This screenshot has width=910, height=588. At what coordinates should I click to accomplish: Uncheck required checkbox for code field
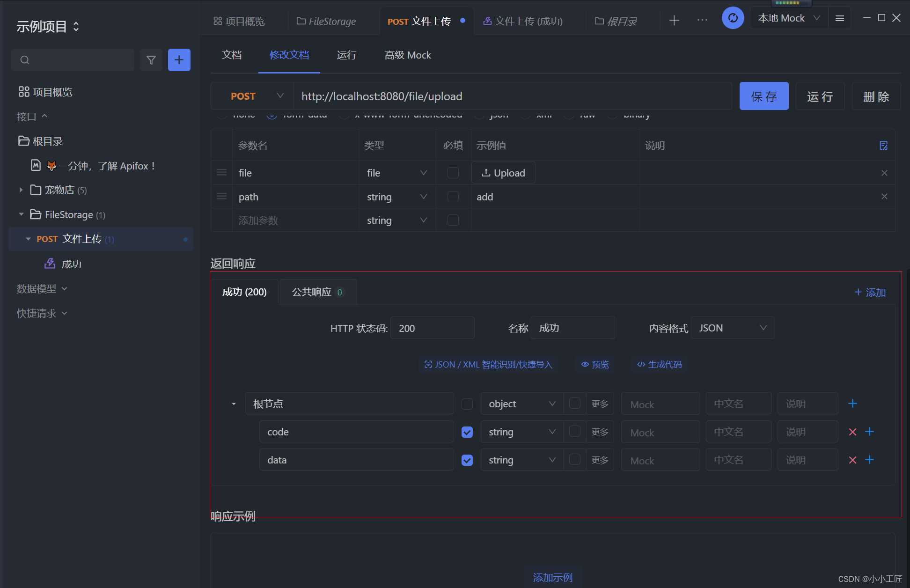[467, 432]
